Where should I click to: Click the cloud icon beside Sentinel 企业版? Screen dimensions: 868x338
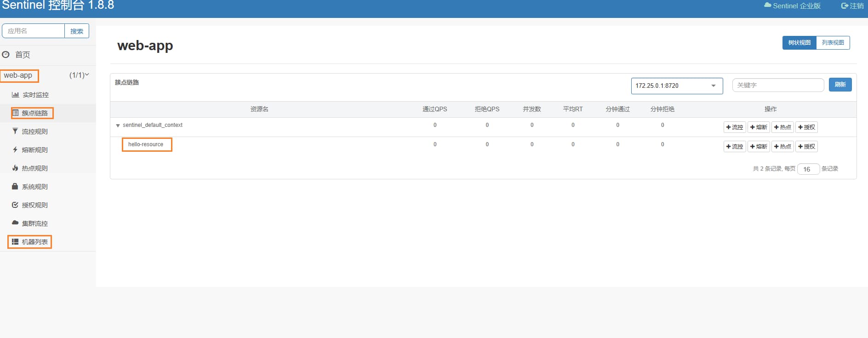[767, 5]
